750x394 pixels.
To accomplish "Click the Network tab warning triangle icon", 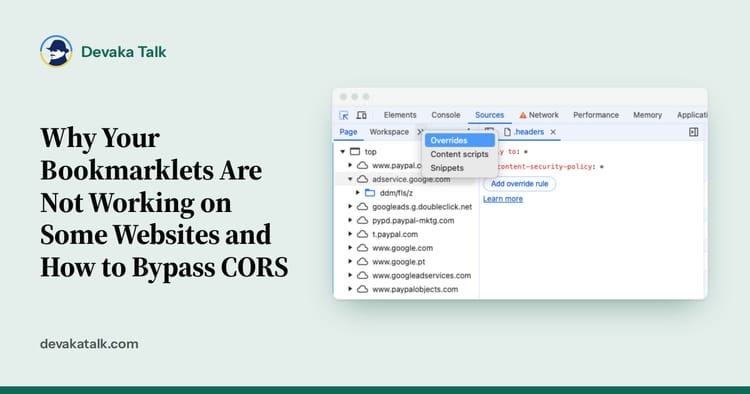I will click(523, 115).
